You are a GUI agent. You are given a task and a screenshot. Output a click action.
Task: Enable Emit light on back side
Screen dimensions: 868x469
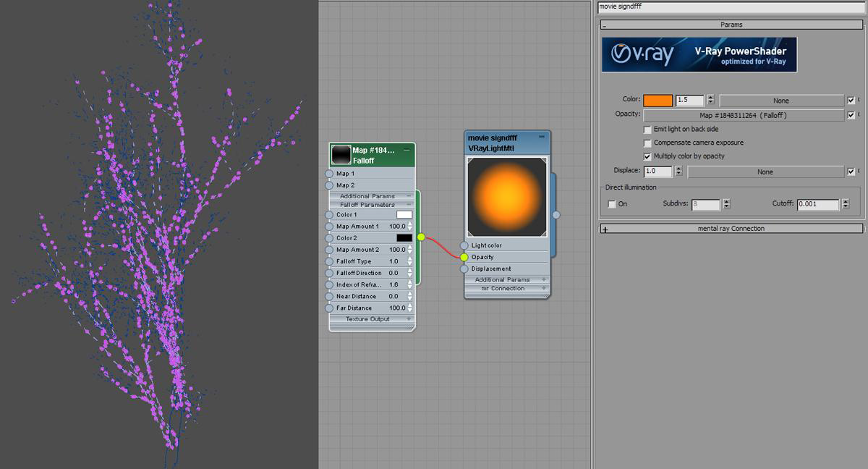[x=647, y=130]
